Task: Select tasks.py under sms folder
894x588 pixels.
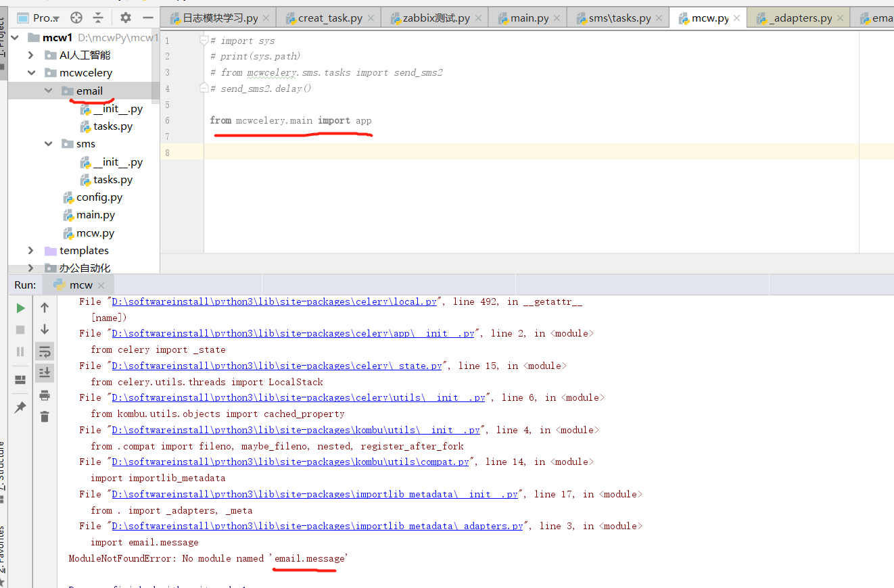Action: pyautogui.click(x=107, y=180)
